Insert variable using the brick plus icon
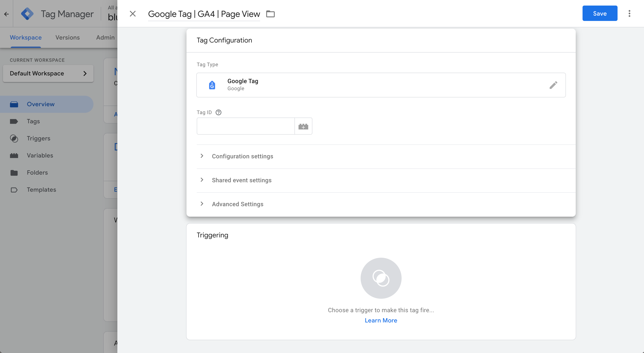The image size is (644, 353). pyautogui.click(x=303, y=126)
